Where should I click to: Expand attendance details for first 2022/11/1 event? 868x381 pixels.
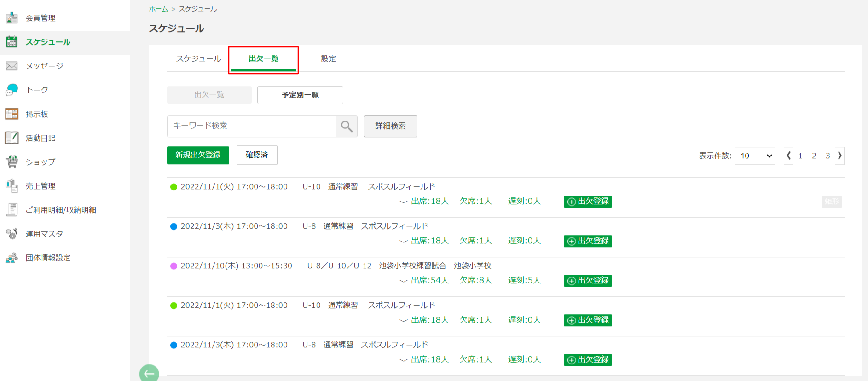tap(404, 202)
